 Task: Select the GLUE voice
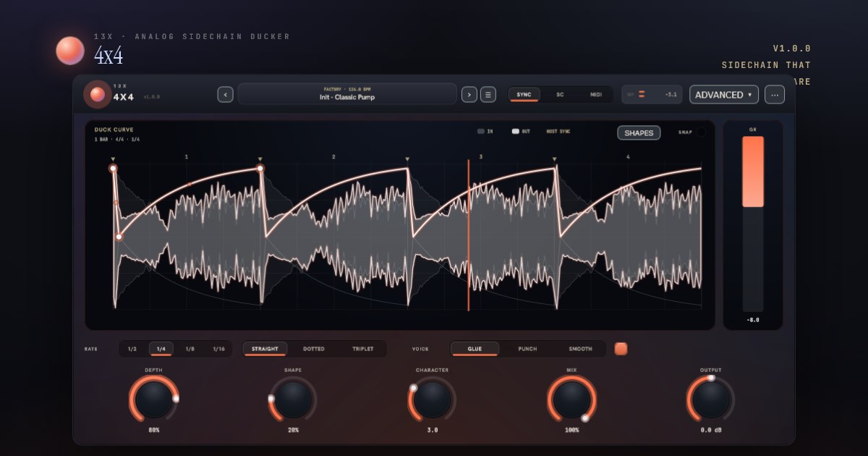[x=475, y=349]
